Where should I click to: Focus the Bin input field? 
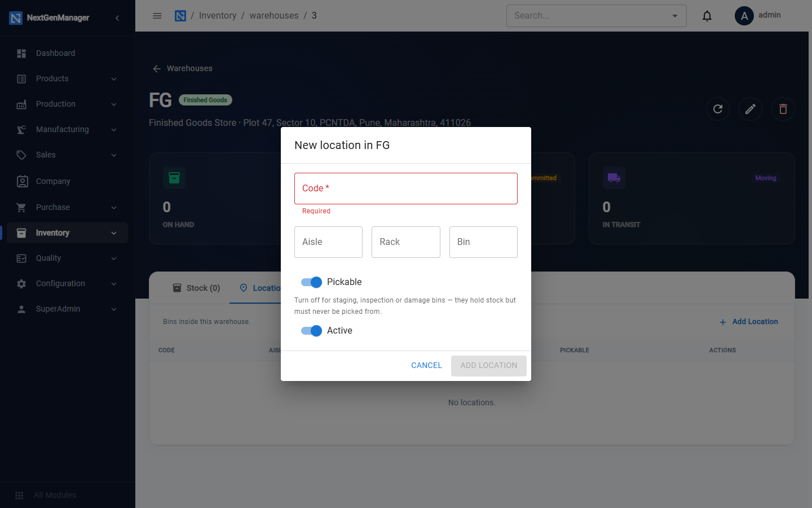pyautogui.click(x=483, y=242)
